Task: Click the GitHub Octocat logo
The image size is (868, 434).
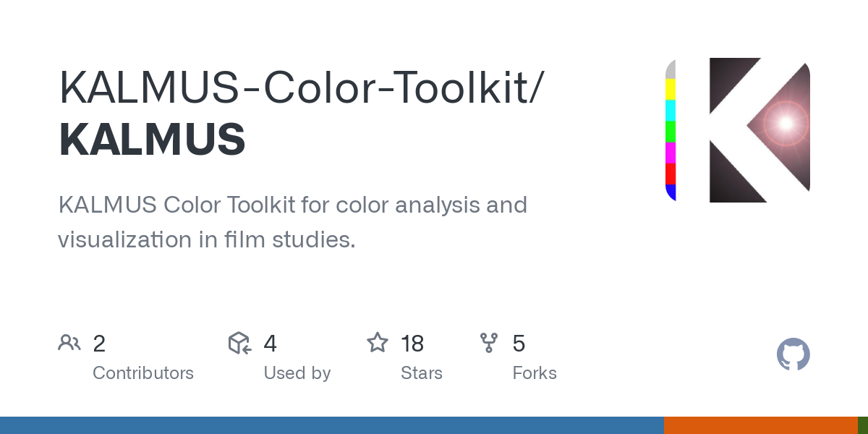Action: (793, 355)
